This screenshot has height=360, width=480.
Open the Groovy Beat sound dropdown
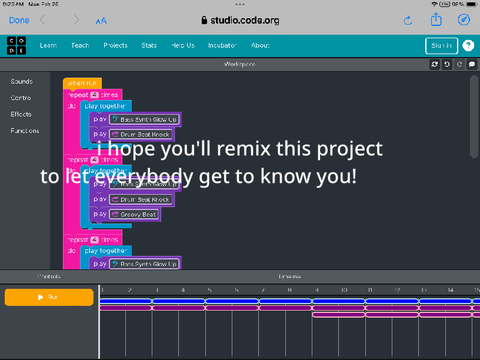(134, 214)
